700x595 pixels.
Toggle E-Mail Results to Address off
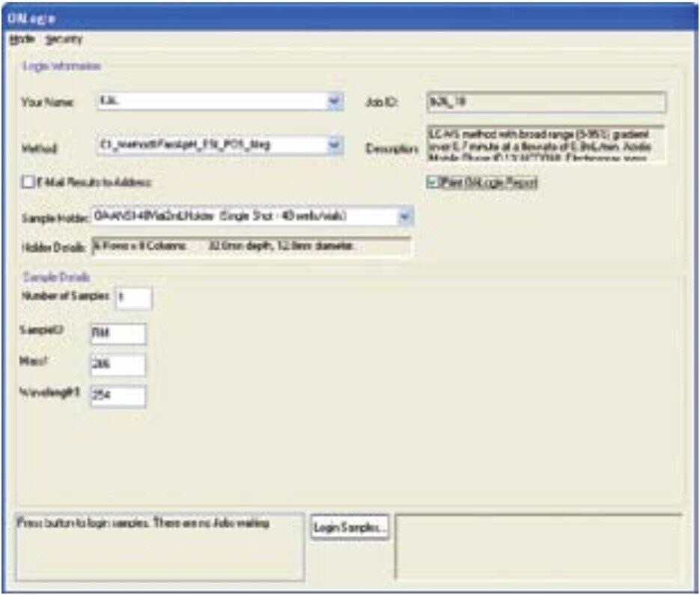(27, 181)
